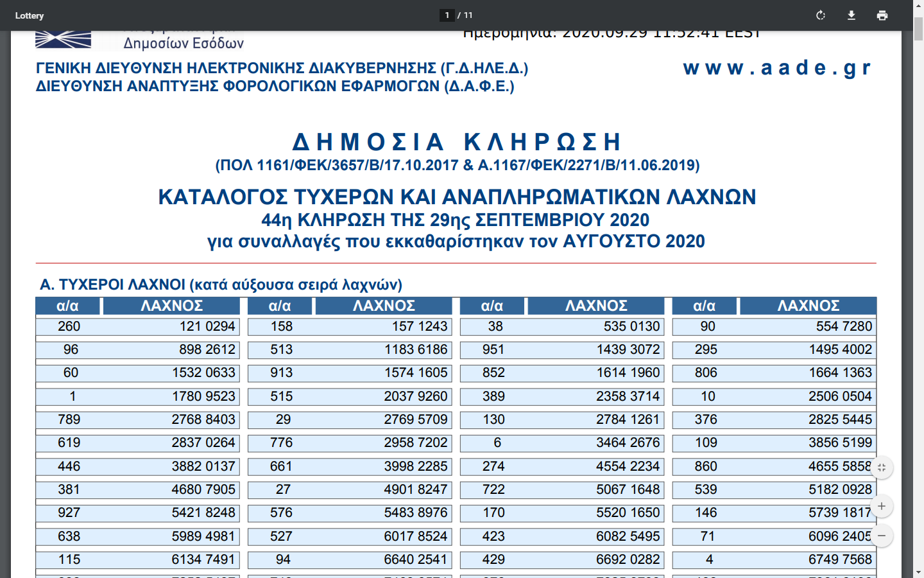Zoom in with the plus button
924x578 pixels.
882,506
